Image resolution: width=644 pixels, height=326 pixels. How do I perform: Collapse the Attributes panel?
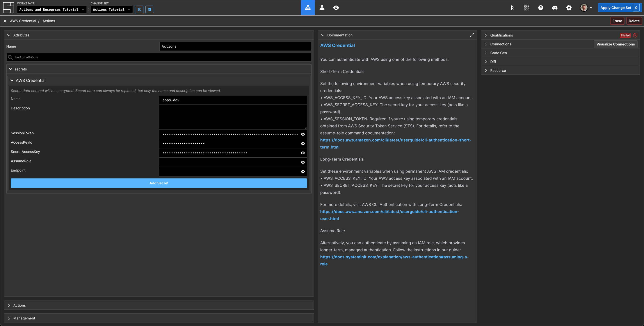(9, 35)
